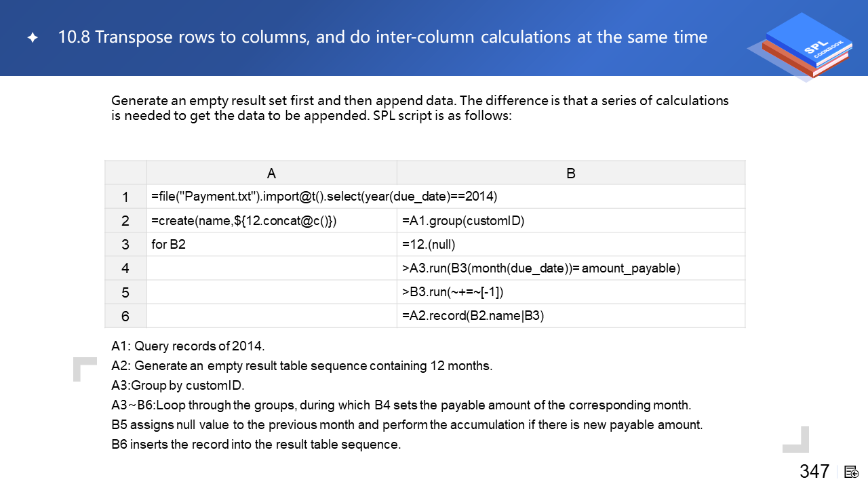
Task: Click the Payment.txt import formula cell
Action: 324,197
